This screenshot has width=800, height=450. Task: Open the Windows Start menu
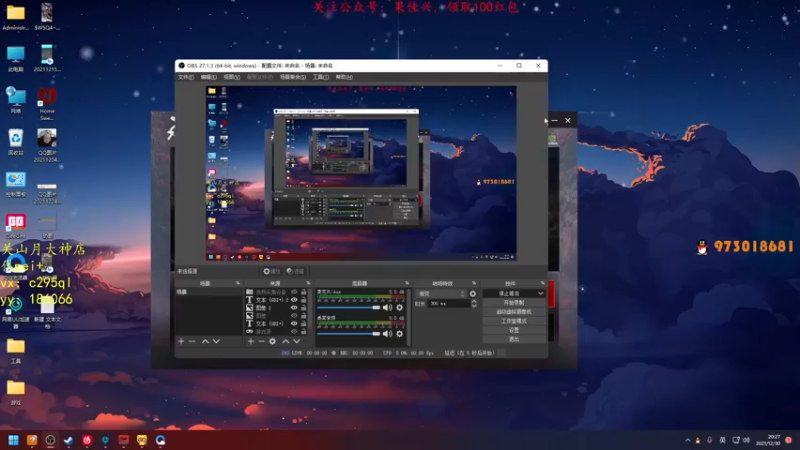pos(13,440)
